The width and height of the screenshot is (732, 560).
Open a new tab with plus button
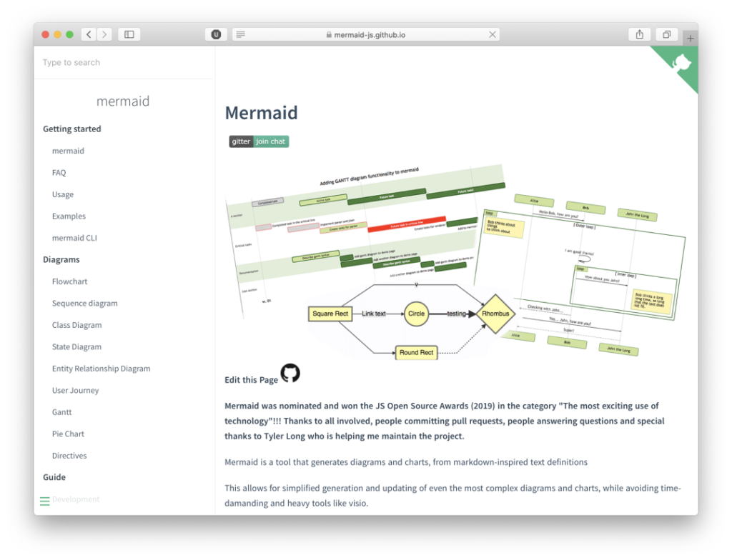point(690,39)
